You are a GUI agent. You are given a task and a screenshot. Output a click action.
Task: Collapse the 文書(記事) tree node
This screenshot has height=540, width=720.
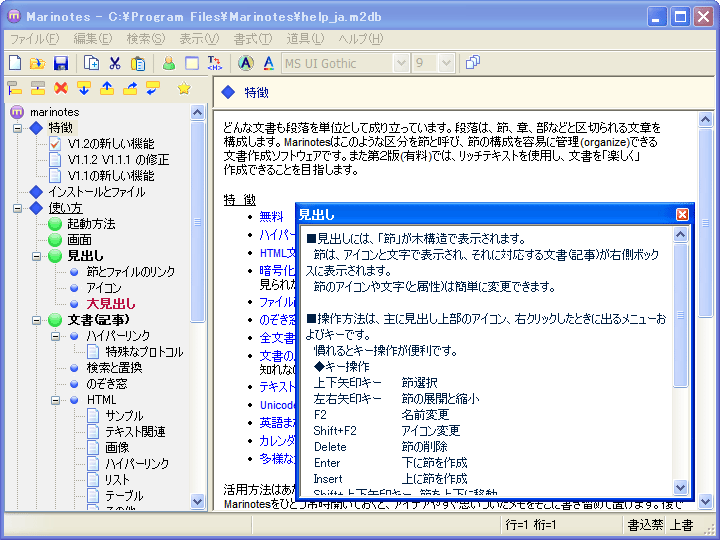(36, 320)
